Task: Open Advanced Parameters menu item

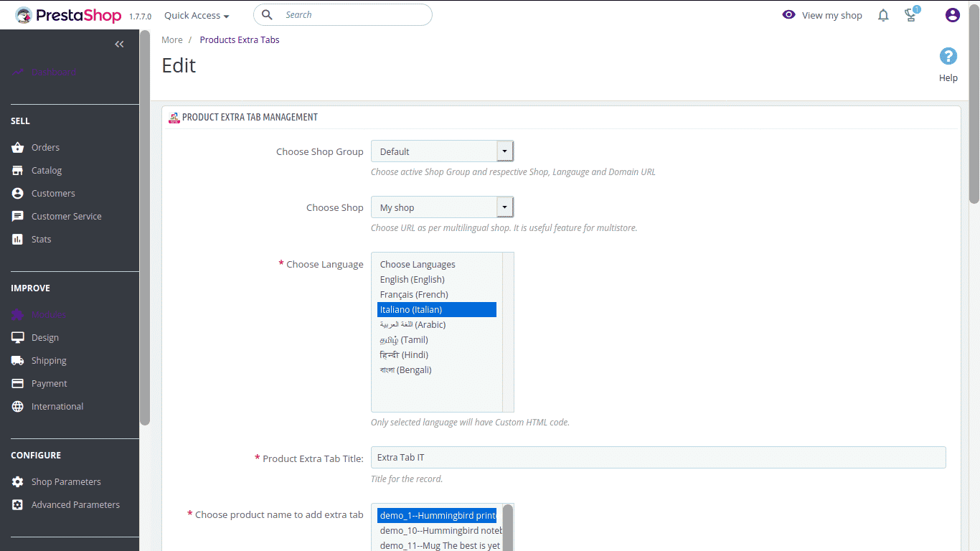Action: point(75,505)
